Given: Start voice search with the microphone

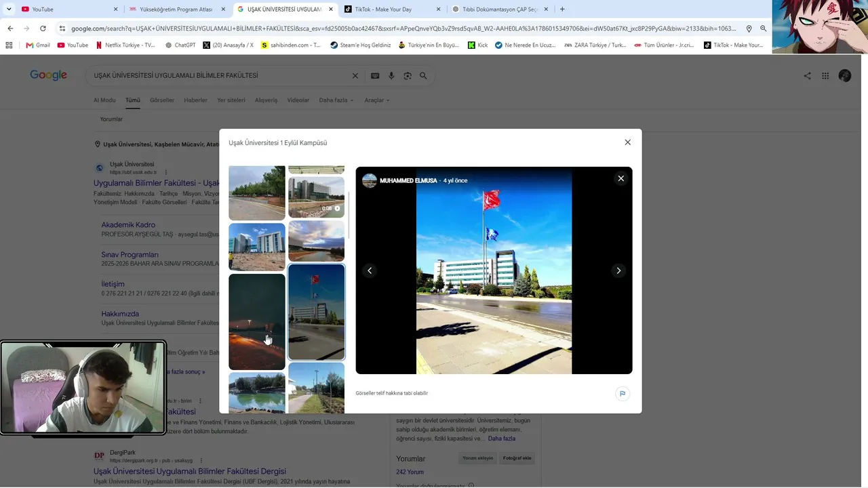Looking at the screenshot, I should click(x=391, y=76).
